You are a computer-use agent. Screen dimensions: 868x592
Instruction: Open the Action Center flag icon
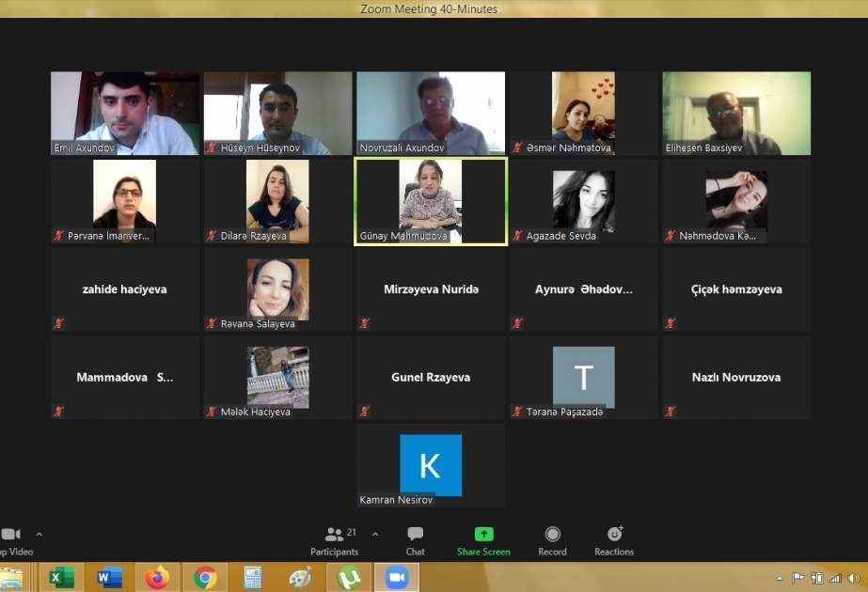point(797,579)
